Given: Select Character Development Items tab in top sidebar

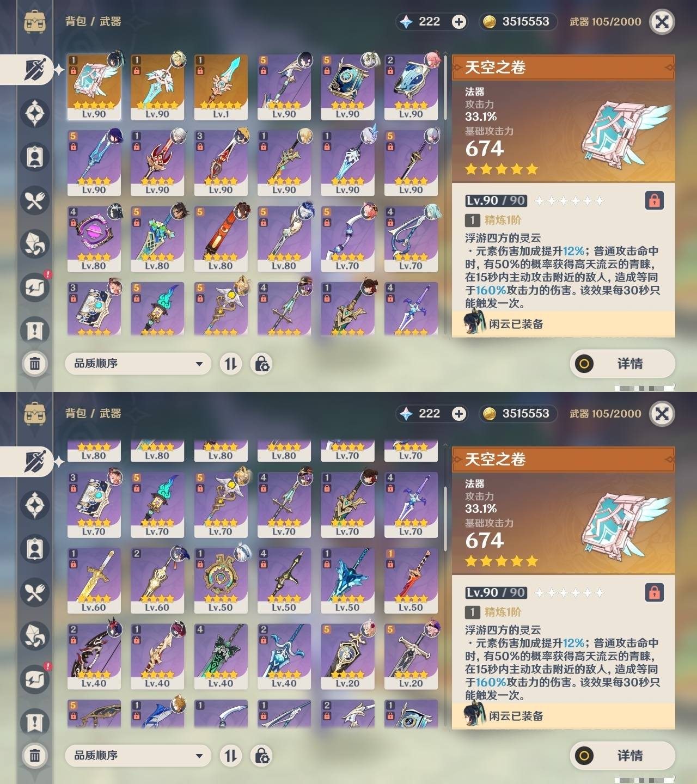Looking at the screenshot, I should click(35, 157).
